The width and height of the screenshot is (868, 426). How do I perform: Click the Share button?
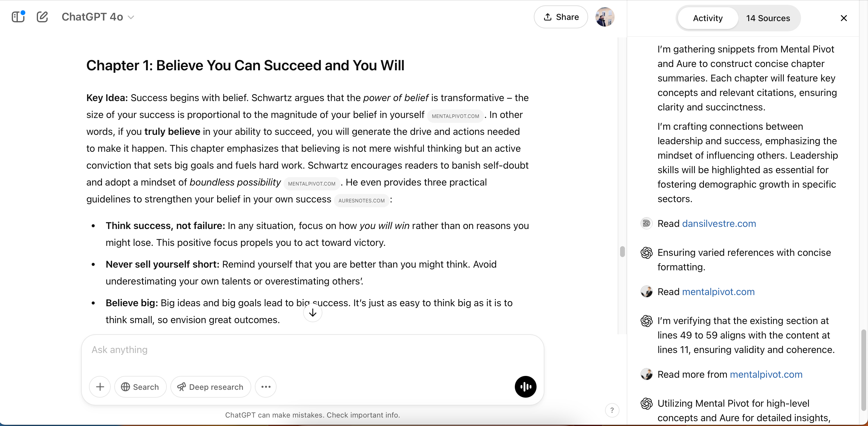561,17
